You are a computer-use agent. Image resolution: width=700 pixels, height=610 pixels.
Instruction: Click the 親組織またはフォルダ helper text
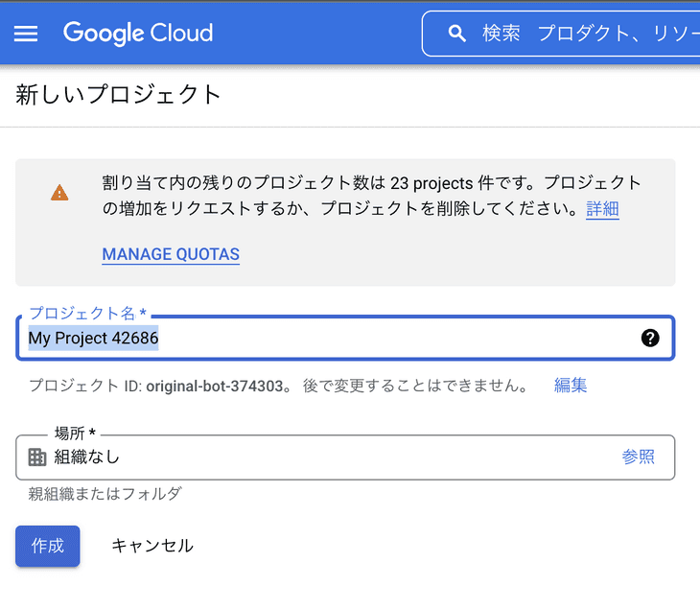click(105, 494)
